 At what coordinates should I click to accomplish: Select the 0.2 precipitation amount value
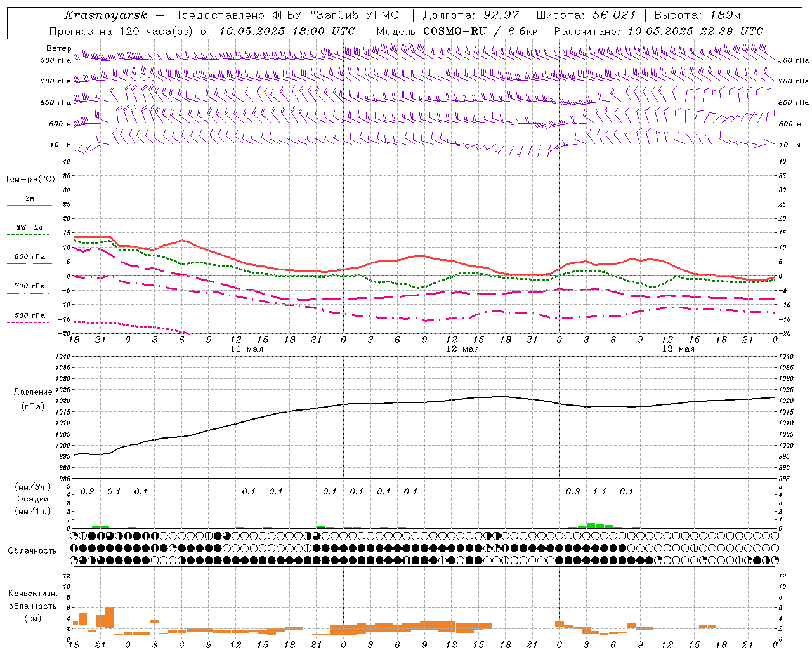(88, 492)
